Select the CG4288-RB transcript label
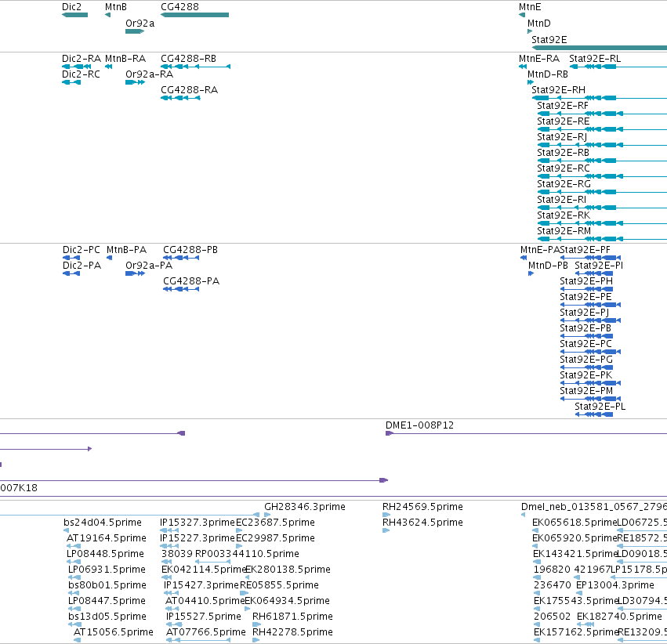 (188, 59)
